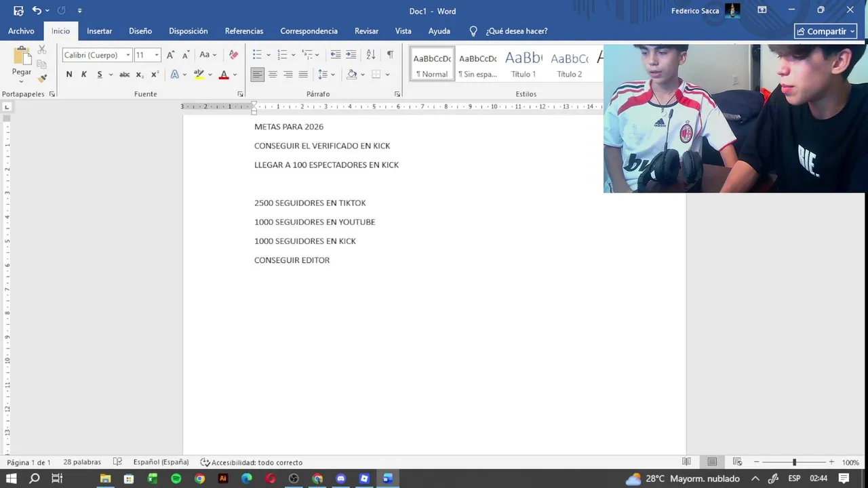Expand the bullet list style dropdown arrow
This screenshot has height=488, width=868.
269,55
